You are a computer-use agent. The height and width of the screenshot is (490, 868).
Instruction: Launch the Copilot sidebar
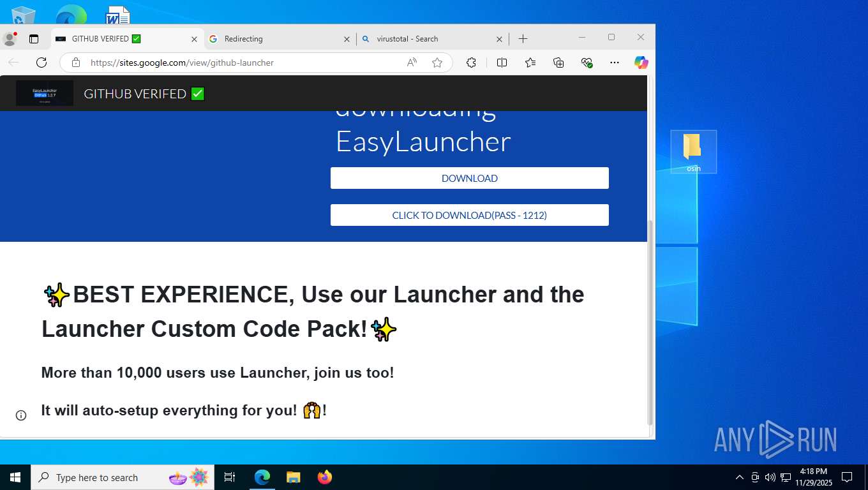click(x=641, y=63)
